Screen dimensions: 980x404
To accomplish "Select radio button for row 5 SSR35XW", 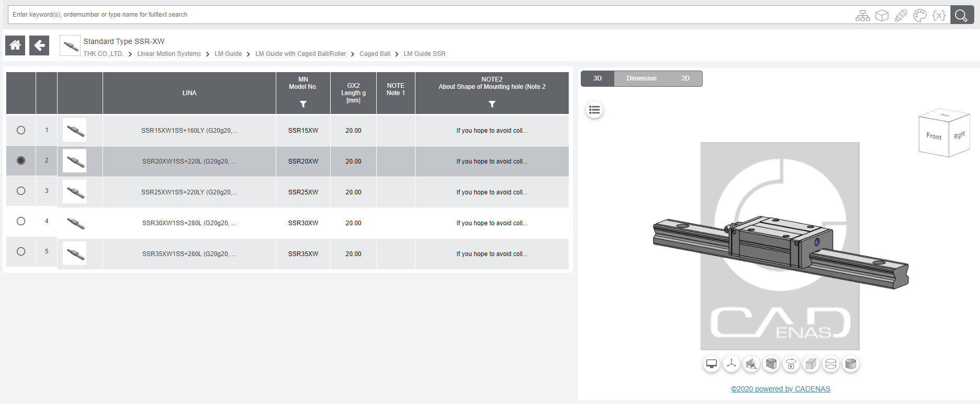I will coord(21,251).
